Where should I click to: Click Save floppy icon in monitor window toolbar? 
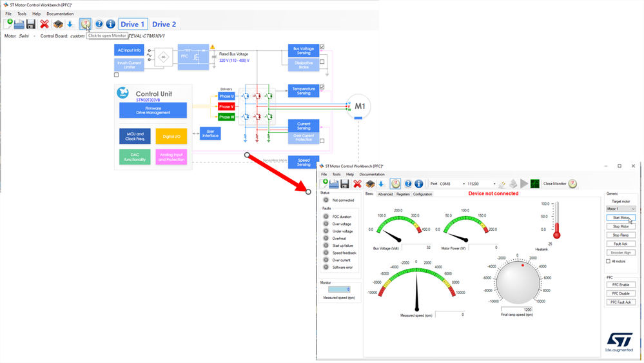[x=345, y=184]
